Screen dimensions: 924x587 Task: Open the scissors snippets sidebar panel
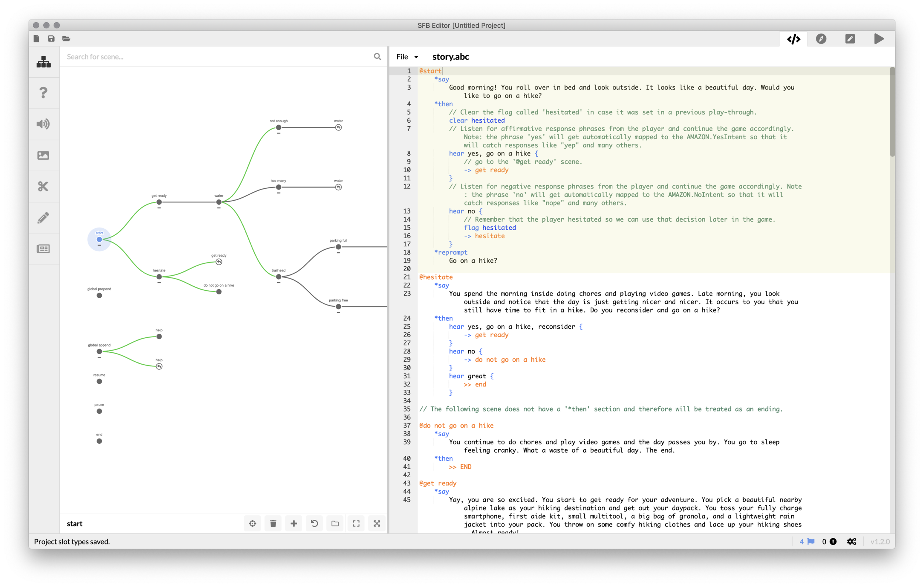click(43, 186)
